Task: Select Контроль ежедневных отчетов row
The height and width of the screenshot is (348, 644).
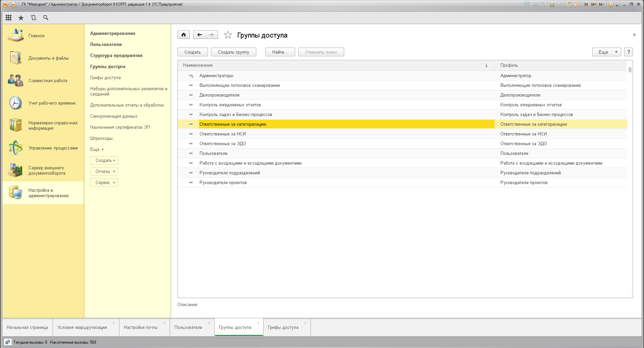Action: pyautogui.click(x=402, y=105)
